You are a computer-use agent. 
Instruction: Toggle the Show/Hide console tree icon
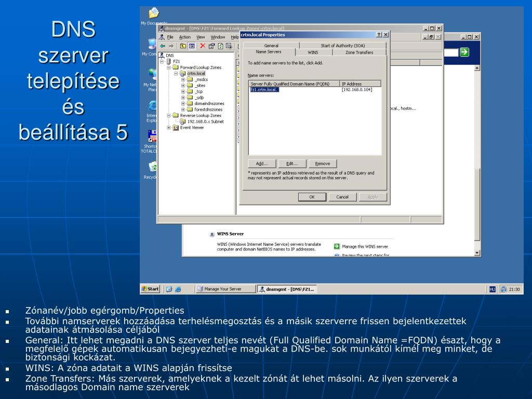(x=192, y=46)
